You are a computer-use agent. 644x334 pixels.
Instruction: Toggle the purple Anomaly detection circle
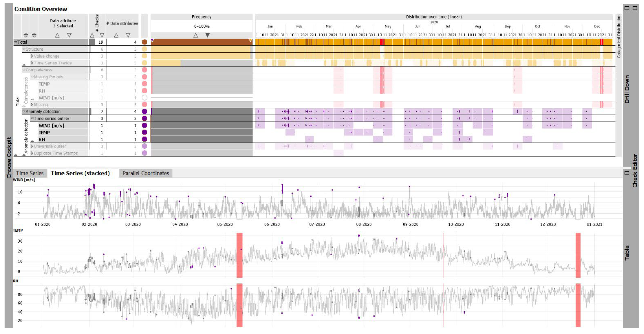144,111
